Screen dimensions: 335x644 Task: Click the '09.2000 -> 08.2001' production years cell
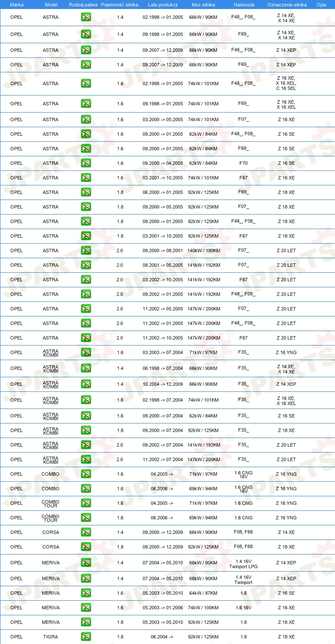[163, 250]
